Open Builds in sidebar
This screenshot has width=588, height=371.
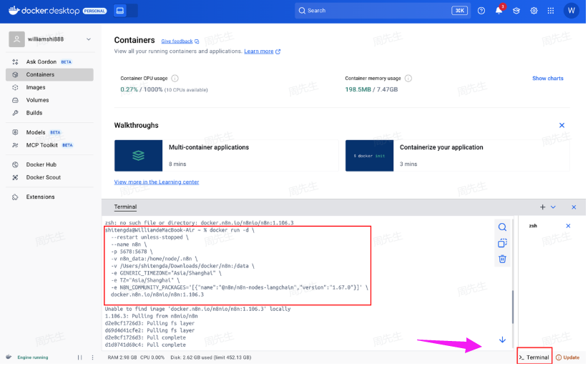[49, 113]
